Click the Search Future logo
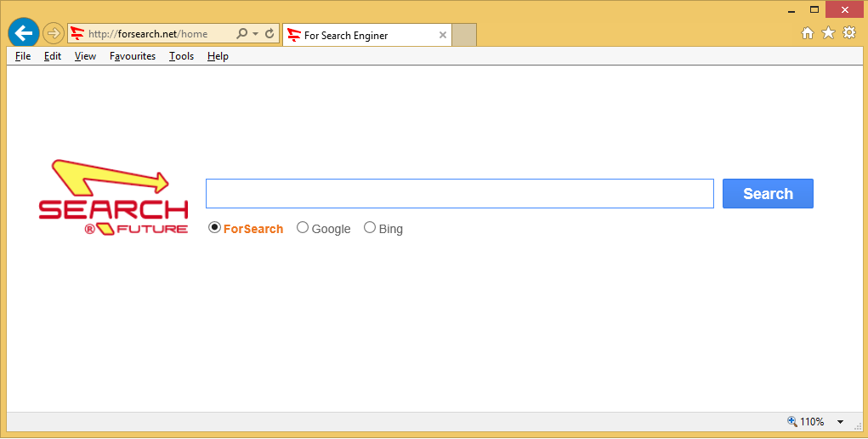The width and height of the screenshot is (868, 439). [113, 197]
